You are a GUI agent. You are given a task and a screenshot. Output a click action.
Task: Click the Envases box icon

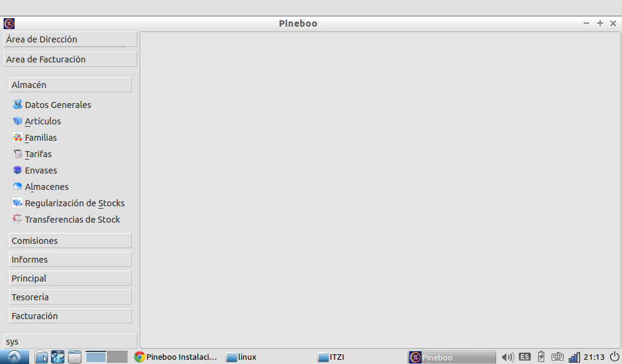tap(17, 170)
